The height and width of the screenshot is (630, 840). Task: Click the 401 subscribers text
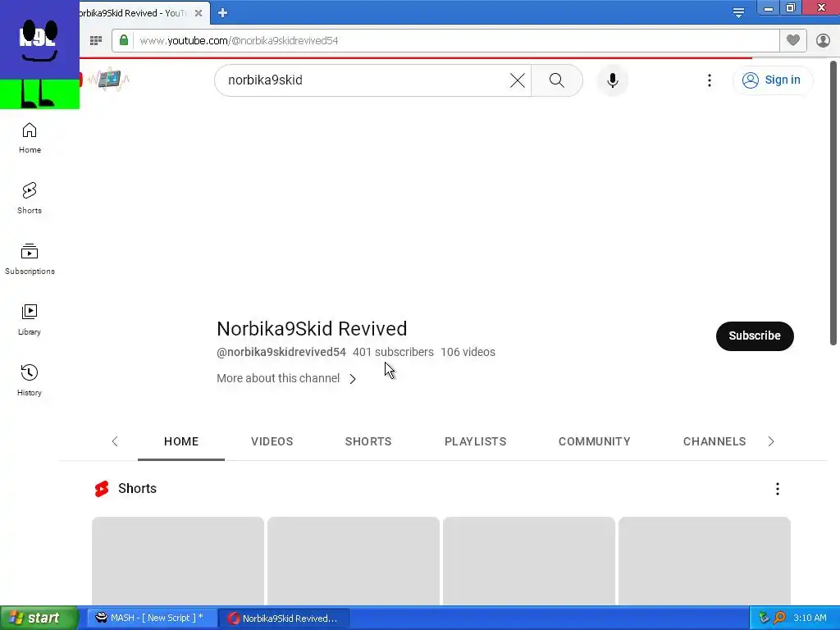[x=393, y=352]
